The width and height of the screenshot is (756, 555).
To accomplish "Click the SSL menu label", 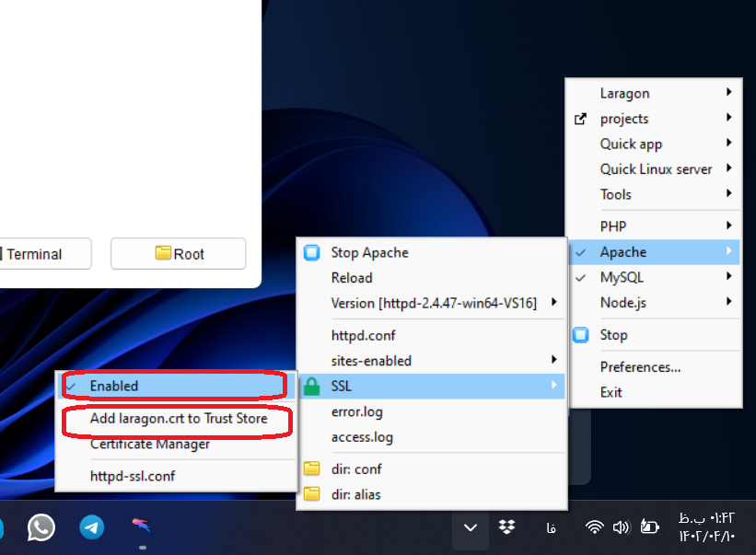I will (341, 387).
